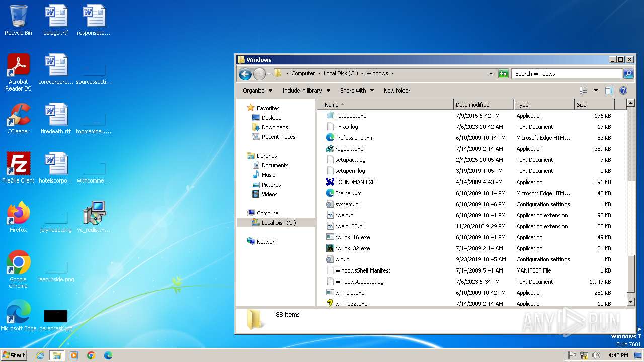Viewport: 644px width, 362px height.
Task: Open Internet Explorer from taskbar
Action: [x=40, y=355]
